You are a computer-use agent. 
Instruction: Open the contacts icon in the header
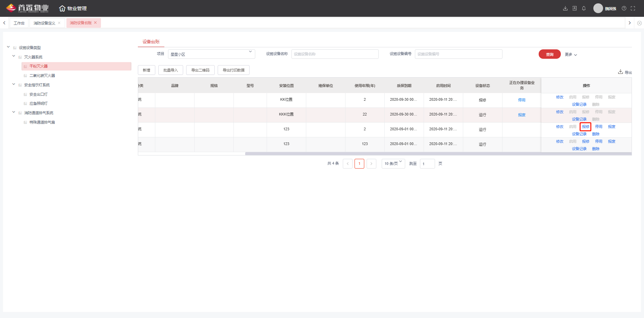pyautogui.click(x=575, y=8)
